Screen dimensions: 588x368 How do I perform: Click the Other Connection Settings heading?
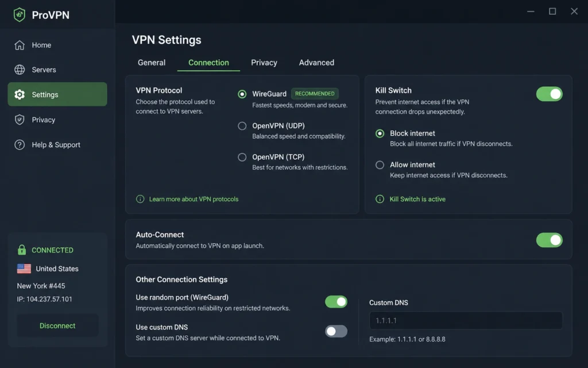[181, 279]
